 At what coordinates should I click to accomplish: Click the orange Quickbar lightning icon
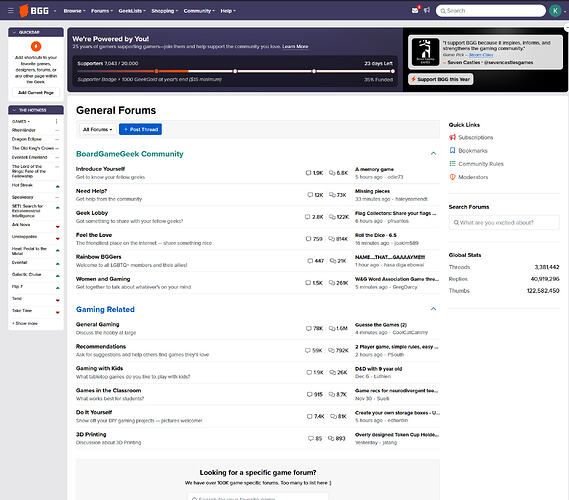click(36, 46)
